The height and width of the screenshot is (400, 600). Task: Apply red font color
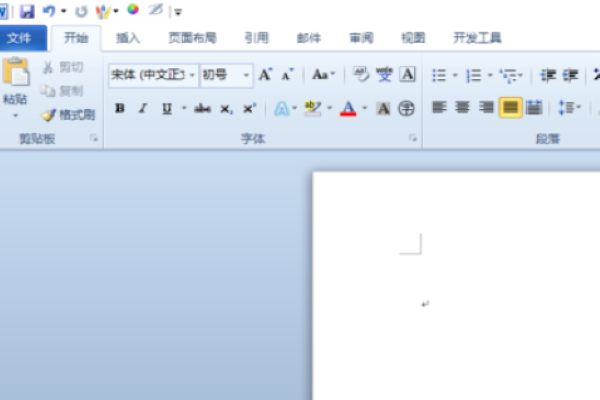click(x=348, y=109)
